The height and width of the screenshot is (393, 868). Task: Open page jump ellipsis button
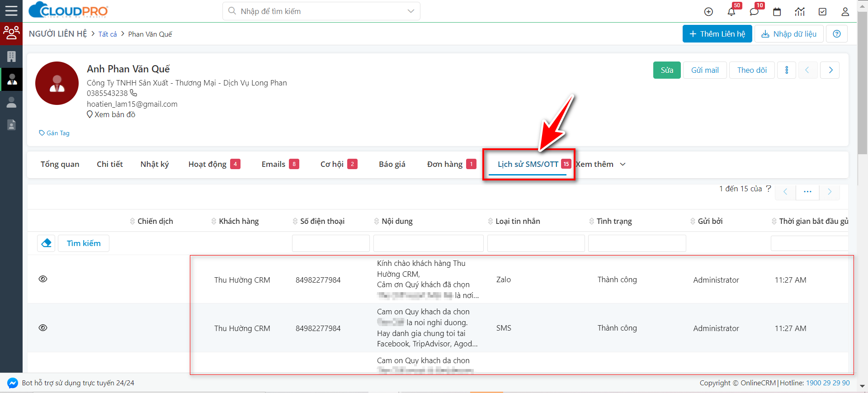[807, 192]
